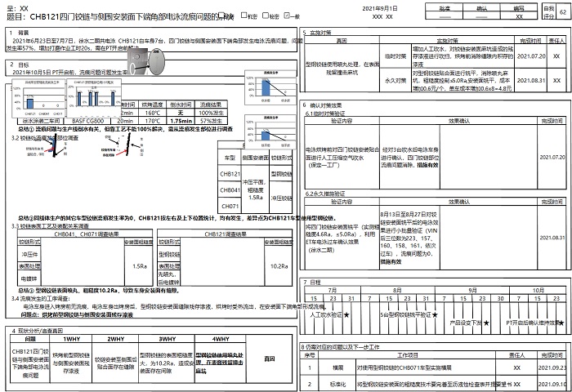Click 2021.08.31 in the 永久对策 row

531,80
